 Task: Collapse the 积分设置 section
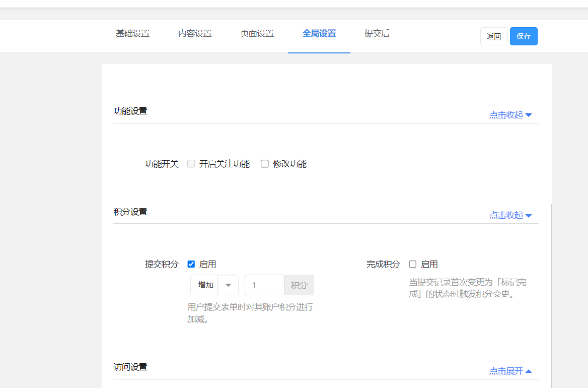510,215
